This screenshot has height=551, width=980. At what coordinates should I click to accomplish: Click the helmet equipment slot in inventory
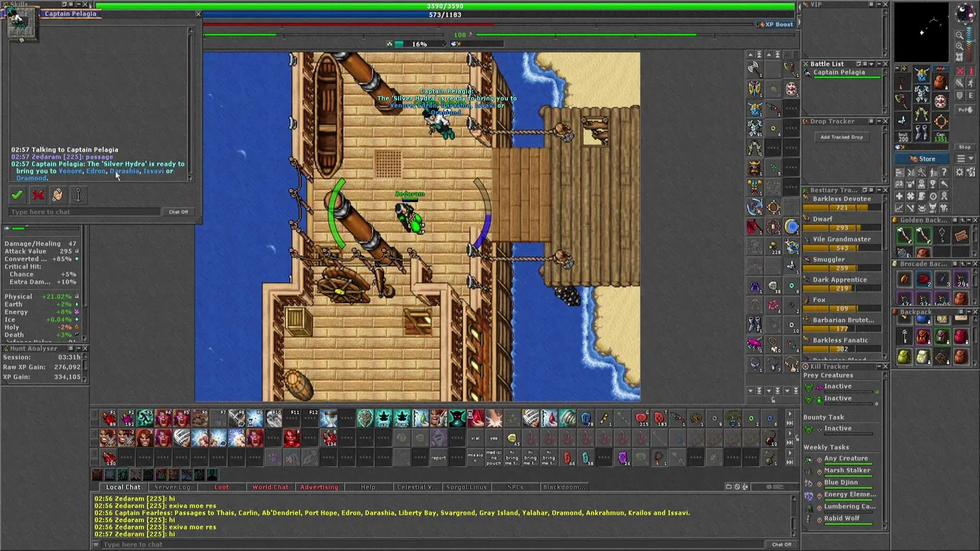click(922, 74)
